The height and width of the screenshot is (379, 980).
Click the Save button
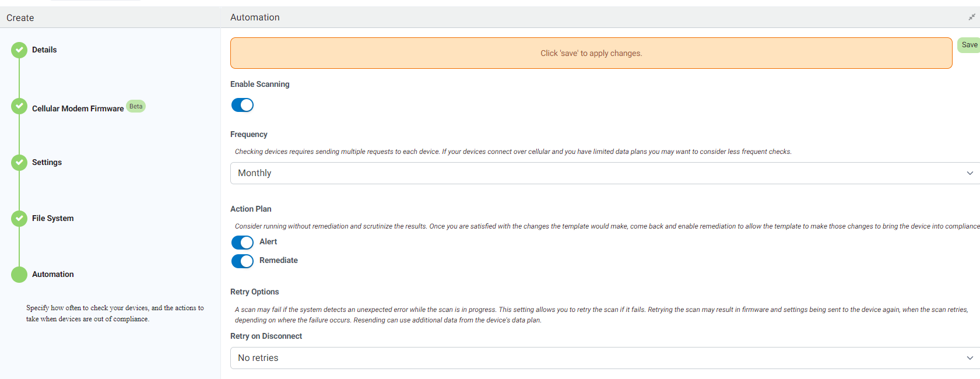click(969, 45)
